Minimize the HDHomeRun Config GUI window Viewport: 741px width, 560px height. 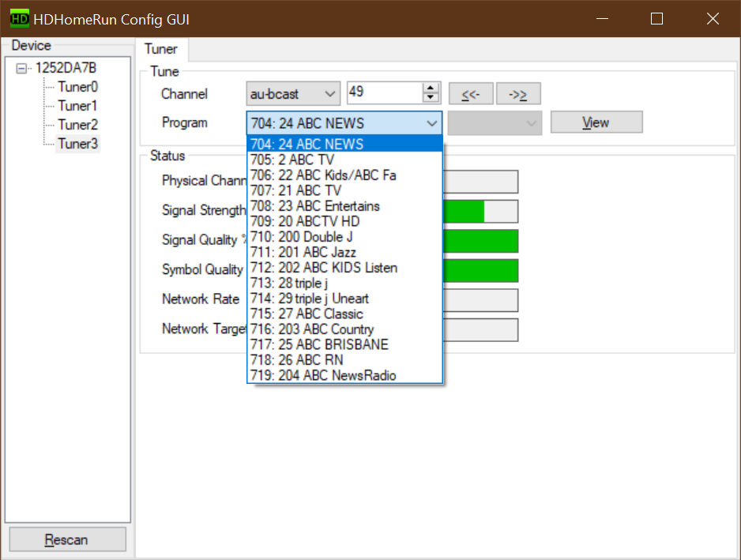point(602,19)
